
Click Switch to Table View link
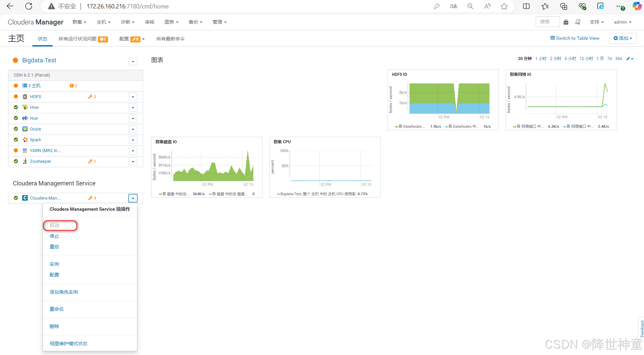pos(575,38)
